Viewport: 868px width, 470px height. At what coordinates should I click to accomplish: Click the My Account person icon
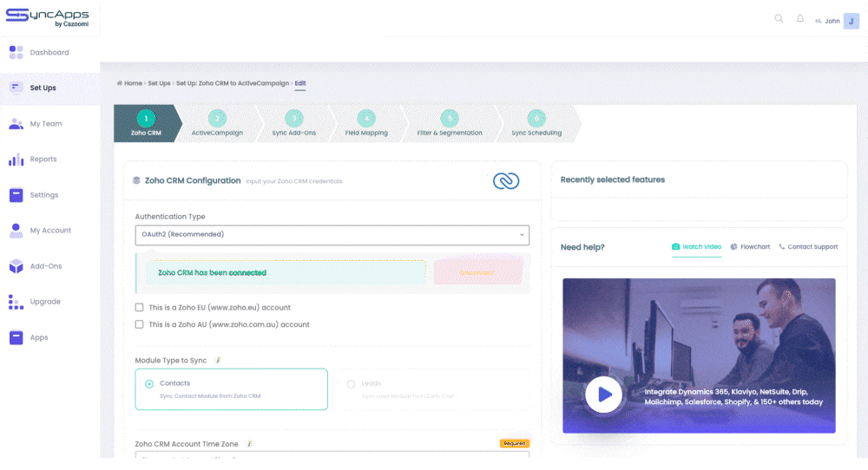click(x=16, y=231)
